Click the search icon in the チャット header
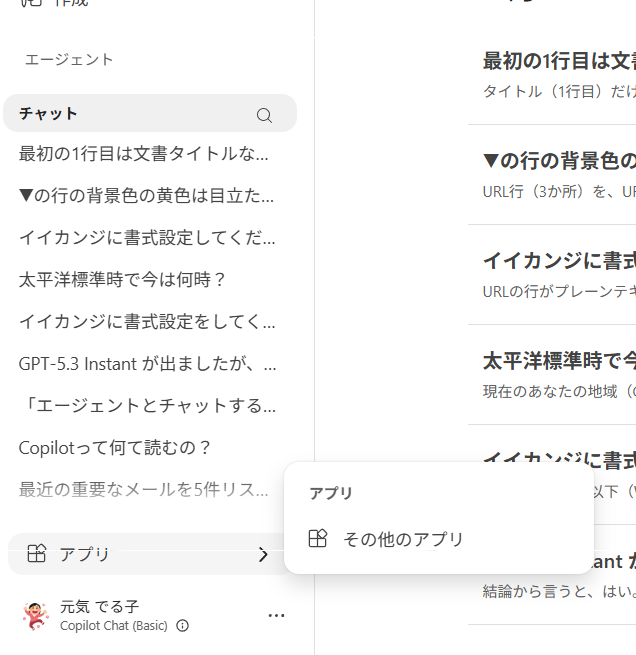This screenshot has height=655, width=636. (x=264, y=115)
